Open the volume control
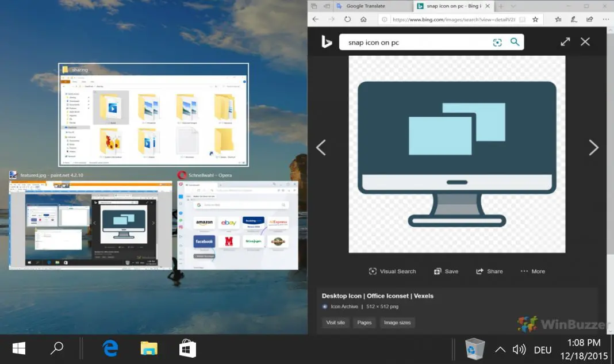The image size is (614, 364). [x=519, y=349]
